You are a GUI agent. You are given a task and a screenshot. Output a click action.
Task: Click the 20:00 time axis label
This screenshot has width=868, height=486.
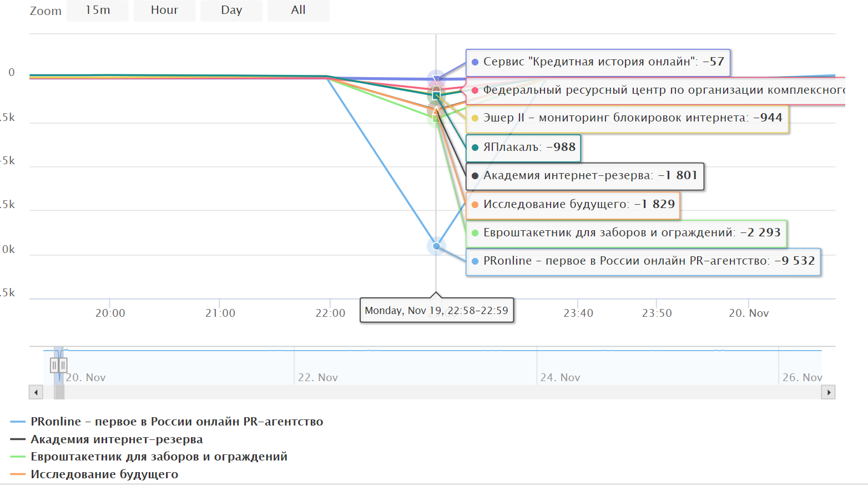coord(110,313)
